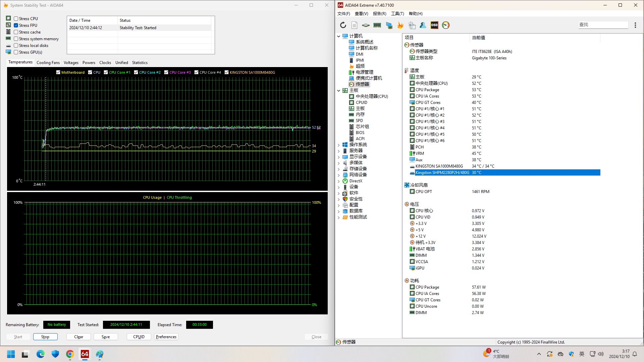Expand the DirectX tree node

(338, 181)
